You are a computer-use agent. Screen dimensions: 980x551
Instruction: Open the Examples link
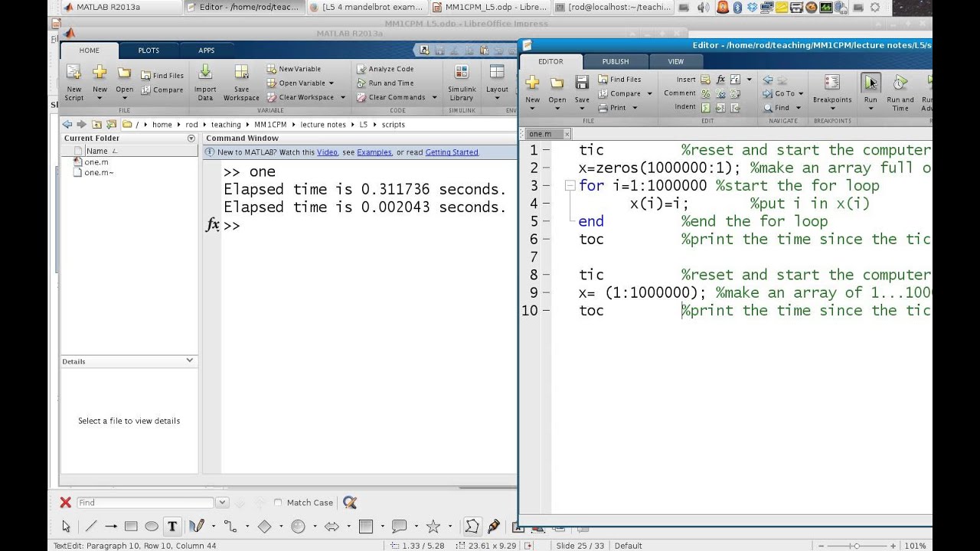click(x=374, y=152)
